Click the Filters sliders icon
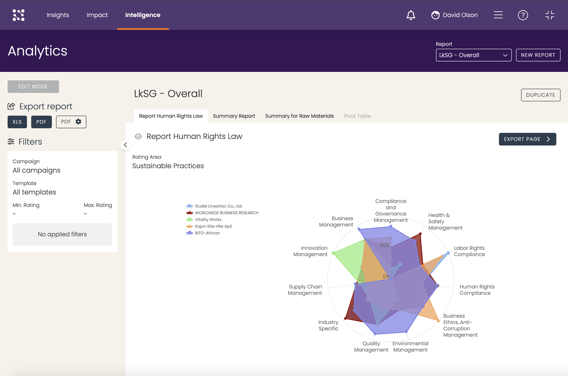 11,142
